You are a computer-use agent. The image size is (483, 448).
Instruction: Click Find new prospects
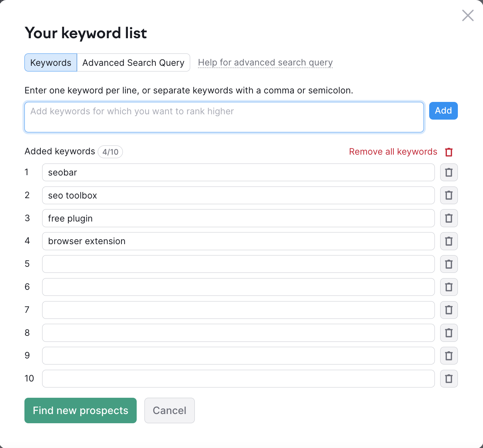point(80,410)
